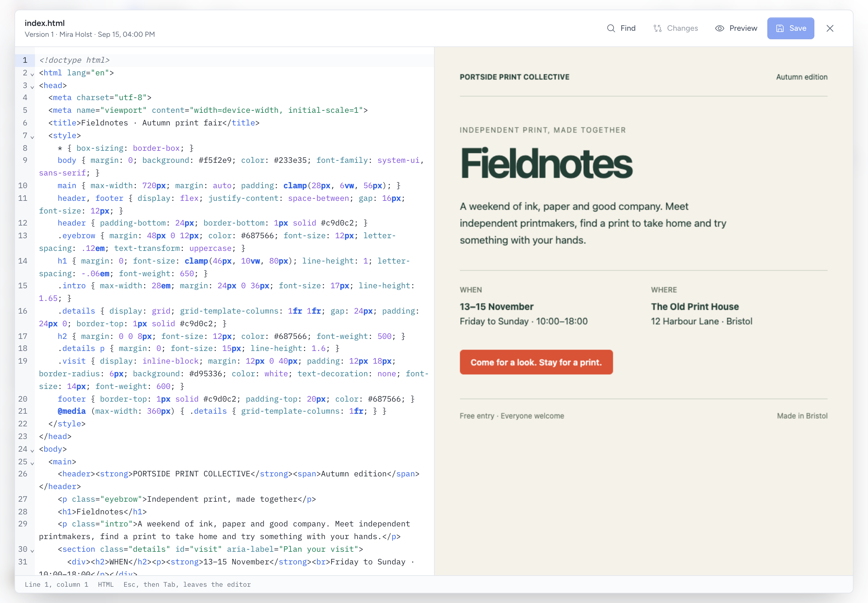The image size is (868, 603).
Task: Click the h1 Fieldnotes code on line 28
Action: coord(102,512)
